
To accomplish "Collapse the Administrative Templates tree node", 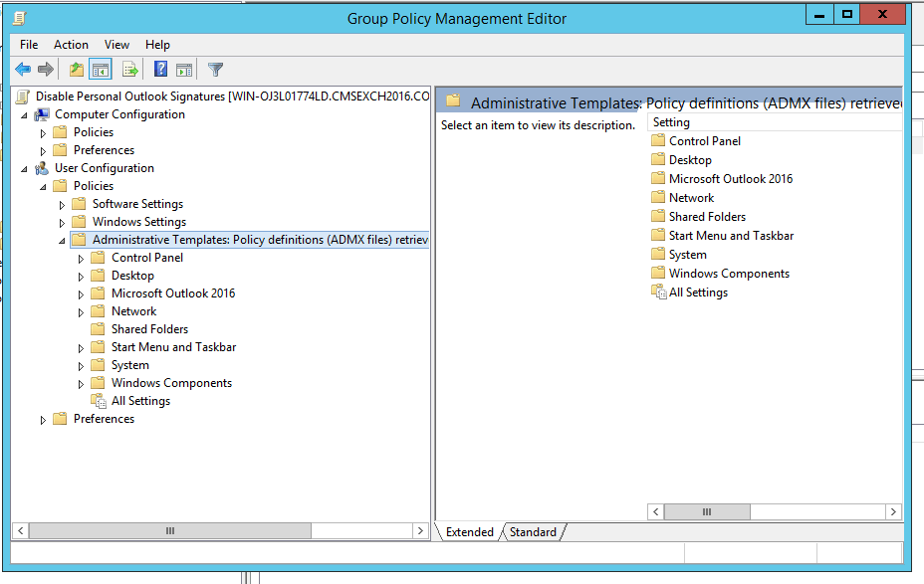I will pyautogui.click(x=62, y=240).
